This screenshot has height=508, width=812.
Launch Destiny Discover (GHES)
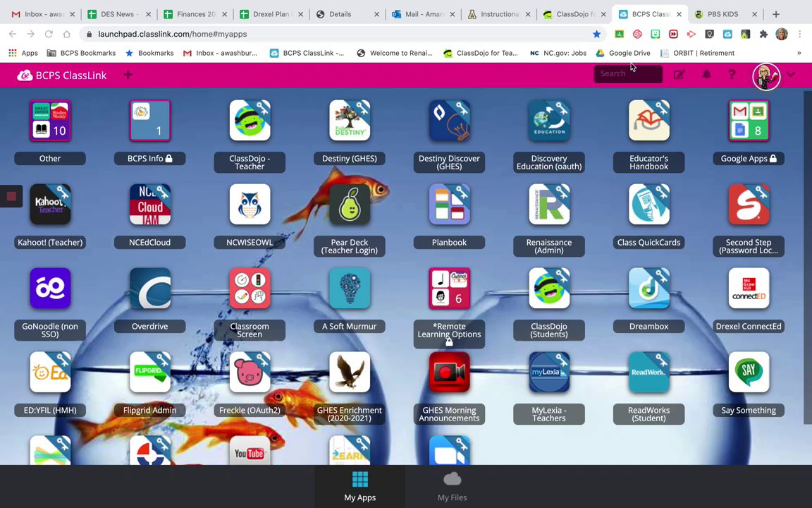(x=449, y=121)
